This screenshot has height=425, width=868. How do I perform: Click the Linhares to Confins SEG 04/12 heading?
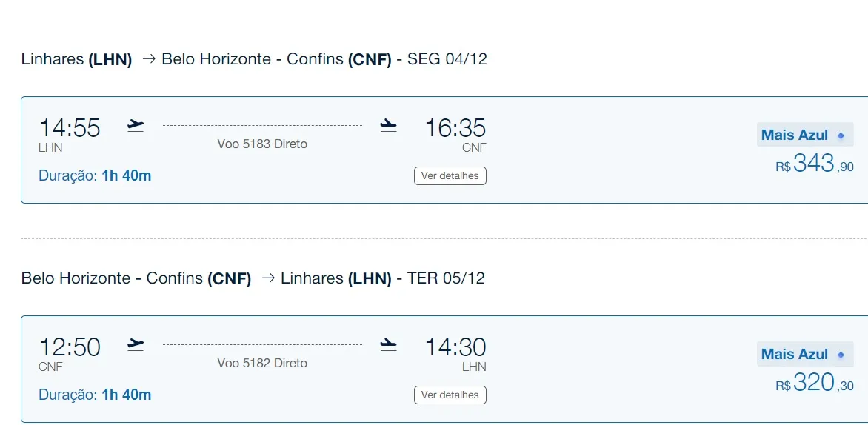click(254, 59)
